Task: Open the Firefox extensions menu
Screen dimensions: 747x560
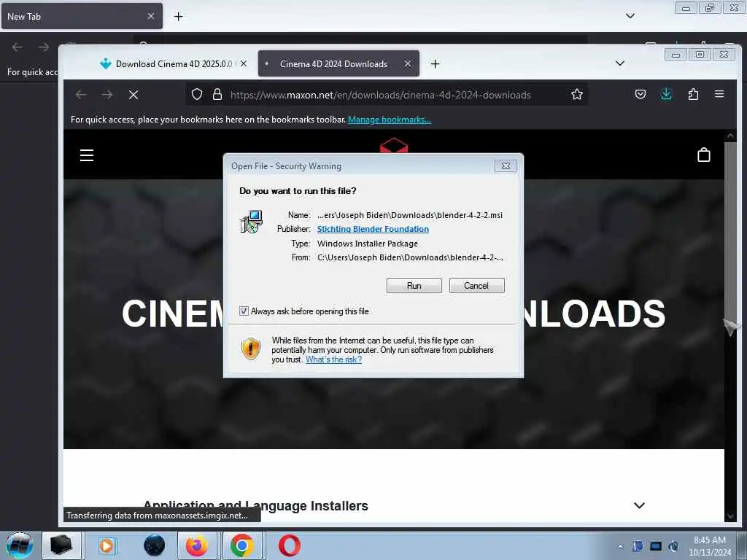Action: tap(693, 94)
